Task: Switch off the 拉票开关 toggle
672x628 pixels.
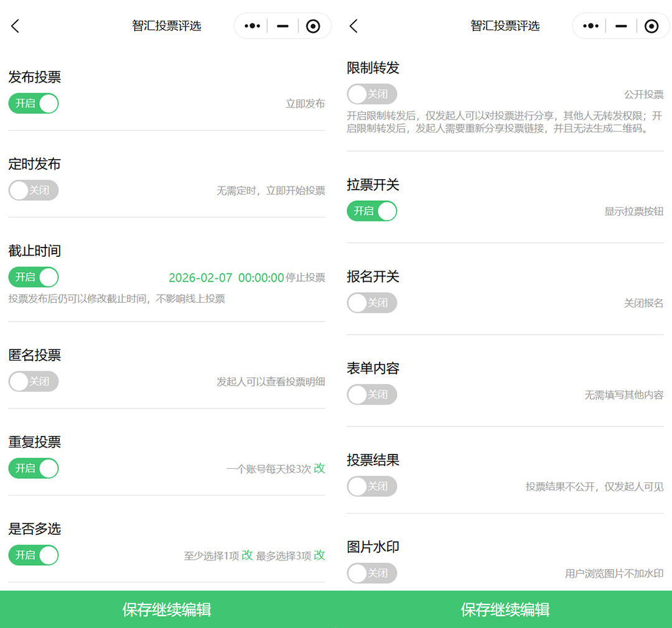Action: pos(371,211)
